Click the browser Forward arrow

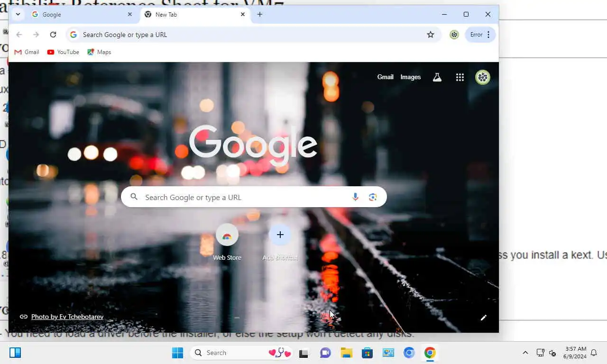click(36, 35)
